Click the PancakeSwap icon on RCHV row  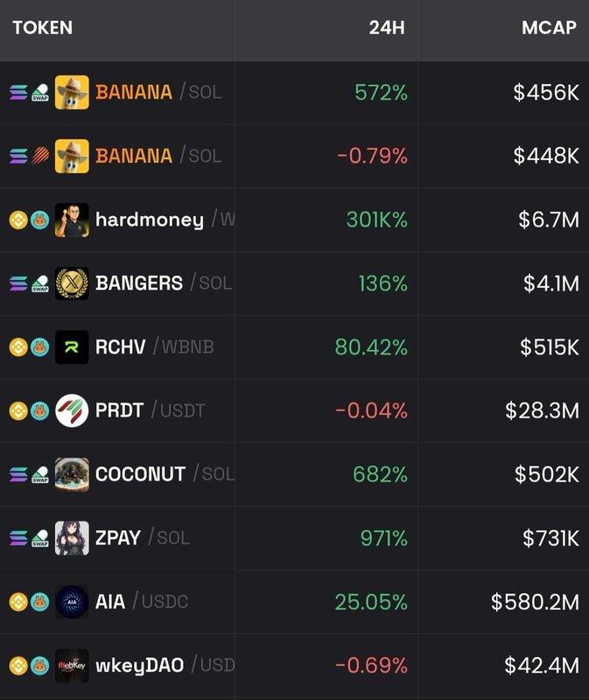click(x=40, y=347)
